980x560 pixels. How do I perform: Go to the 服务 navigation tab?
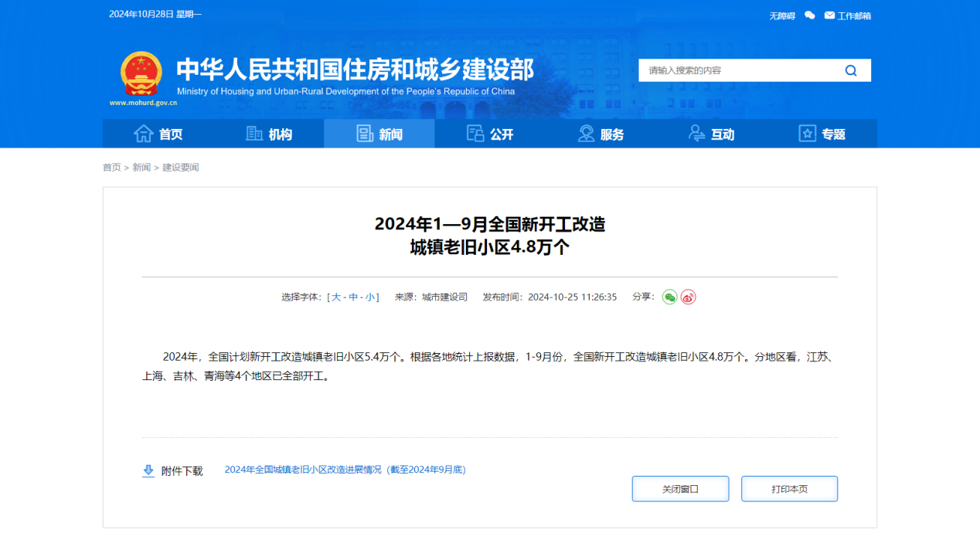[x=601, y=134]
